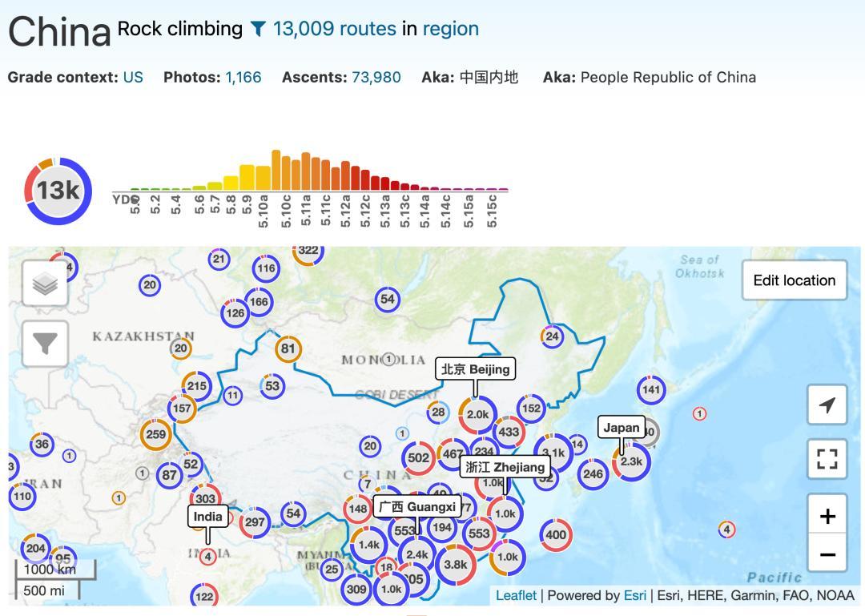
Task: Open the map layers control
Action: tap(45, 283)
